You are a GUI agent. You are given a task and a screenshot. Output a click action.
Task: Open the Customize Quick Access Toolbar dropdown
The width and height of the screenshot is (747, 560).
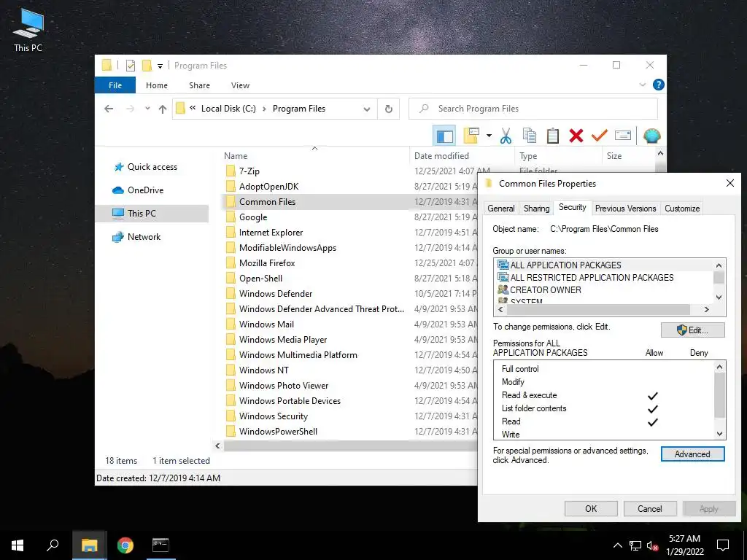[160, 66]
